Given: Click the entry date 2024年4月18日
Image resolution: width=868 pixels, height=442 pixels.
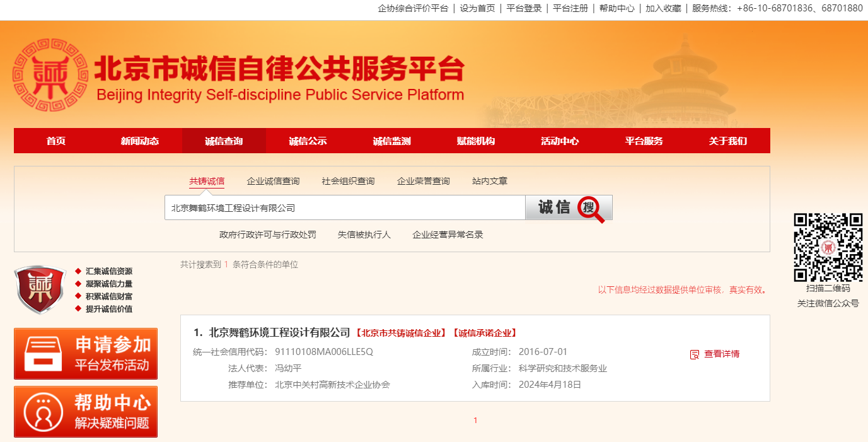Looking at the screenshot, I should tap(550, 385).
